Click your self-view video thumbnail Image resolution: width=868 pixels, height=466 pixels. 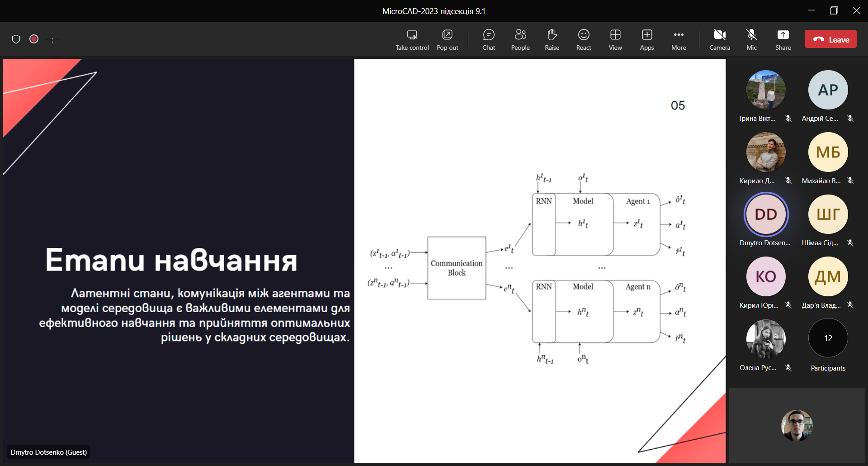797,425
